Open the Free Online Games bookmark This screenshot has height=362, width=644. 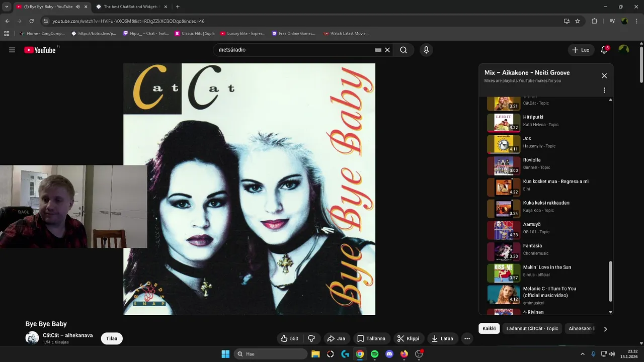[293, 34]
